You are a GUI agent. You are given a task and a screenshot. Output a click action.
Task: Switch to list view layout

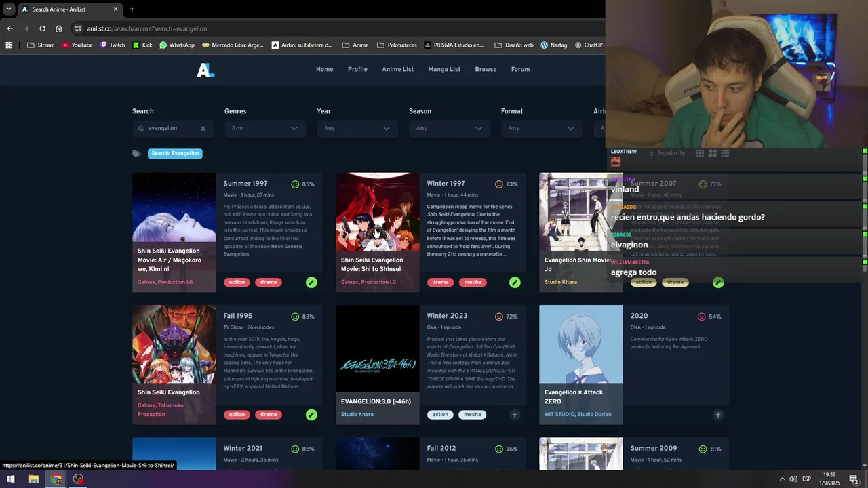(725, 154)
